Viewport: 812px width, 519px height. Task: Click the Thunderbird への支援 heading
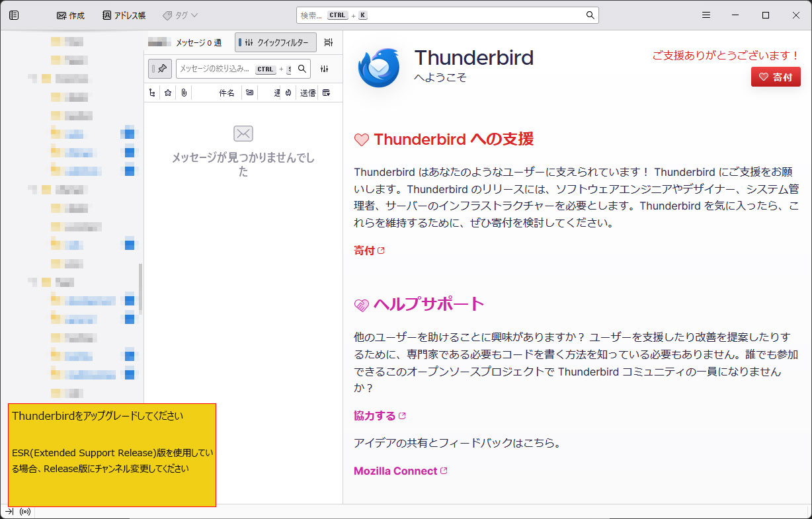[453, 140]
